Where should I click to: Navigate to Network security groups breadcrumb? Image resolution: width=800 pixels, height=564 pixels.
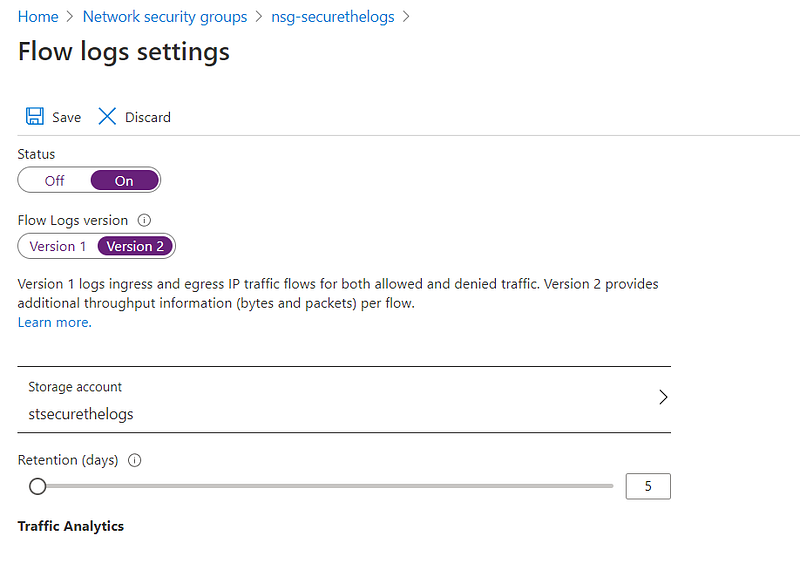tap(165, 17)
